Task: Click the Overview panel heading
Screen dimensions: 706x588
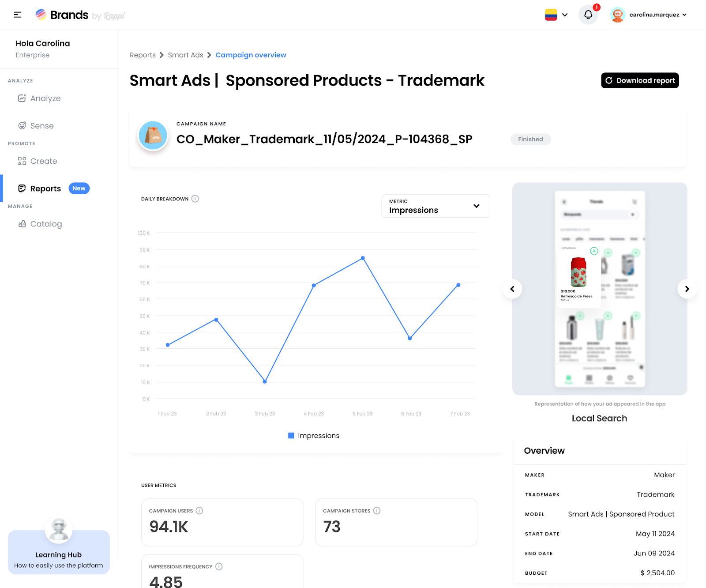Action: 544,451
